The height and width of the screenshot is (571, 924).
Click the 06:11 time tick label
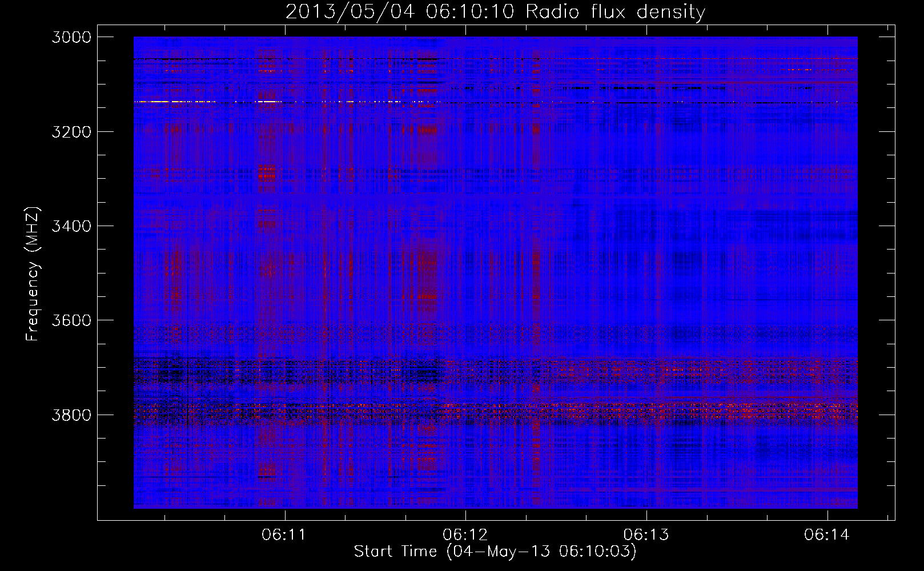(x=284, y=535)
